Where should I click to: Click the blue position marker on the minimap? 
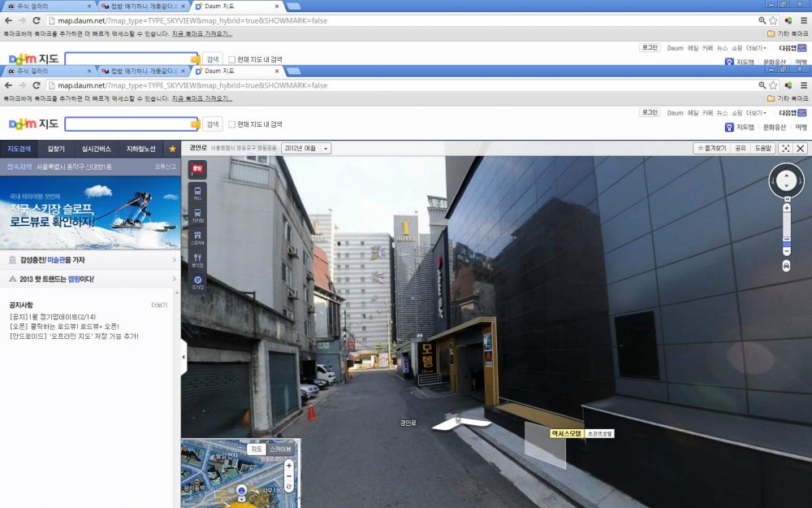click(241, 490)
